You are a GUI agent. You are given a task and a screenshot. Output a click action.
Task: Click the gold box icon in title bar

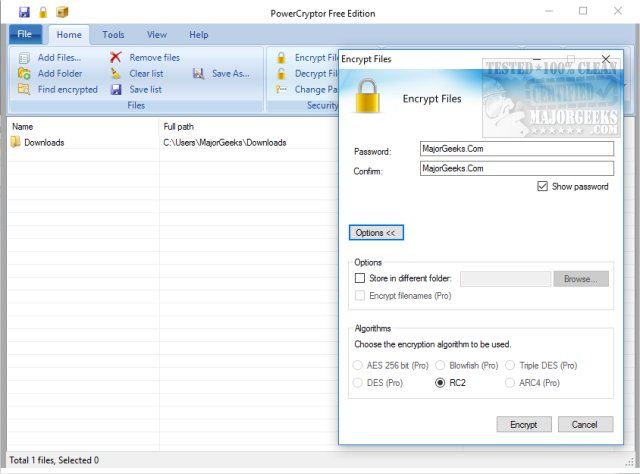click(x=62, y=12)
